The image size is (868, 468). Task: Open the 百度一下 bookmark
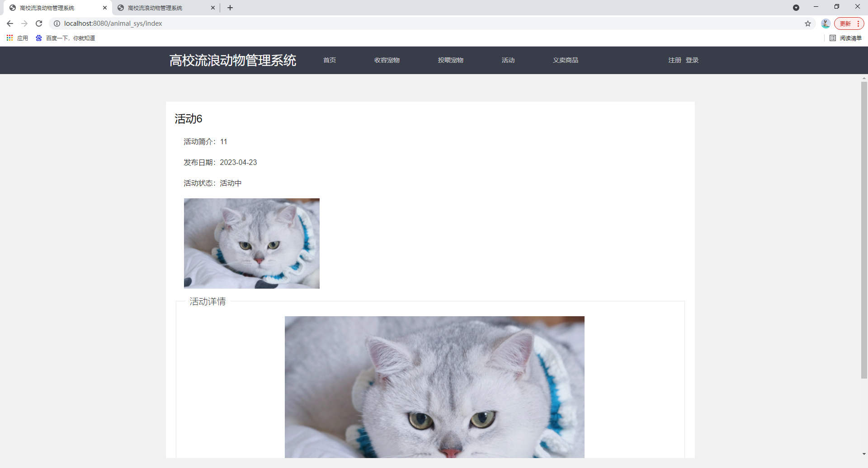66,38
